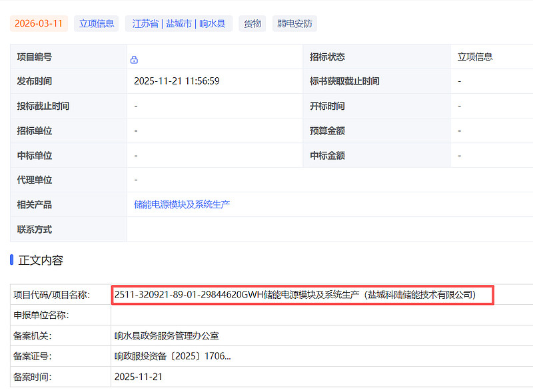Click the 招标状态 label
This screenshot has height=392, width=533.
(x=327, y=57)
